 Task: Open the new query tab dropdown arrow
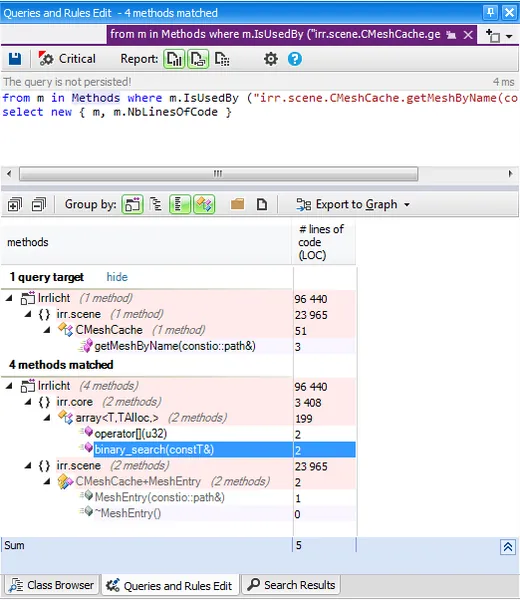509,36
